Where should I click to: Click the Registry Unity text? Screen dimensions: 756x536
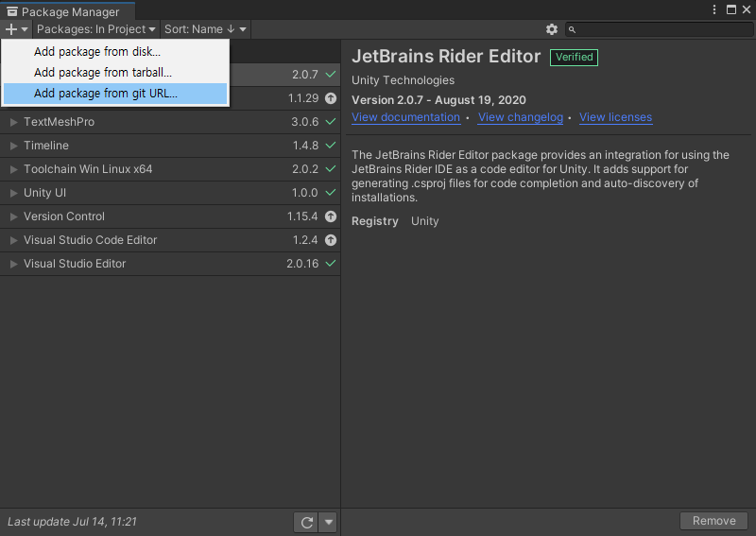click(x=395, y=221)
